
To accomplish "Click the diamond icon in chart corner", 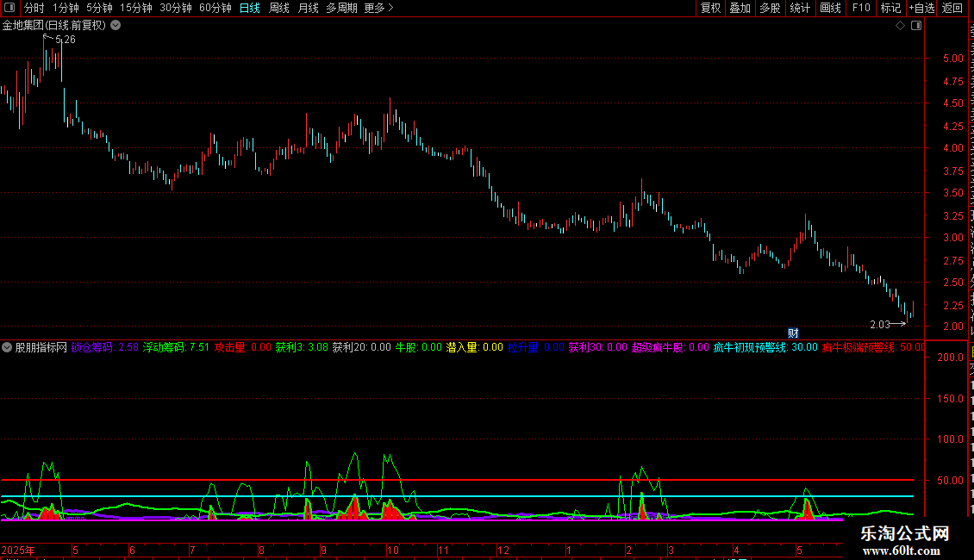I will point(900,26).
